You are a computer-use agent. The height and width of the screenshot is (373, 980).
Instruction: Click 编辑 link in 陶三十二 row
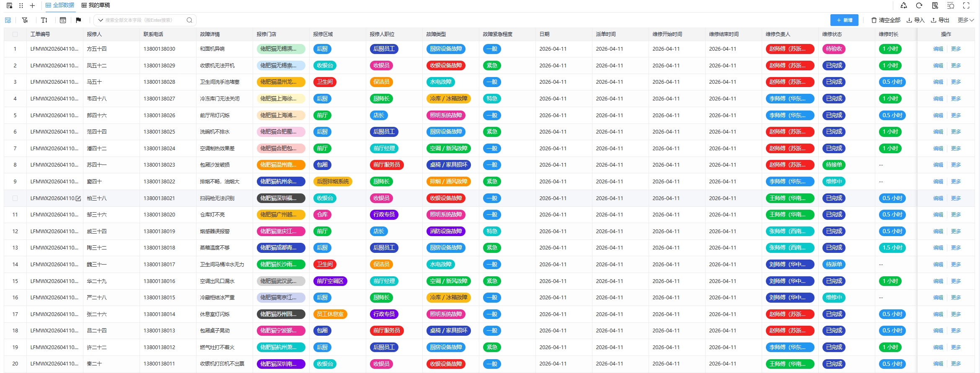[x=938, y=248]
